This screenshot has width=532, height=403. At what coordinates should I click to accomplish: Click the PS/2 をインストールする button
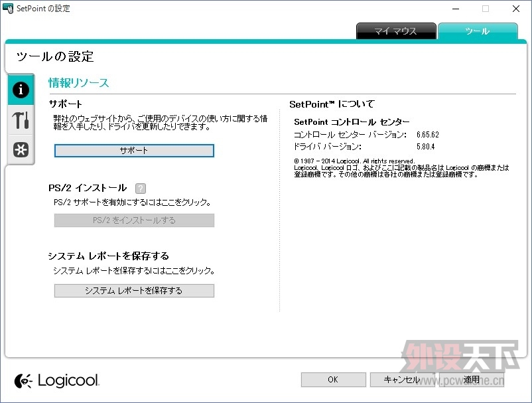tap(134, 220)
